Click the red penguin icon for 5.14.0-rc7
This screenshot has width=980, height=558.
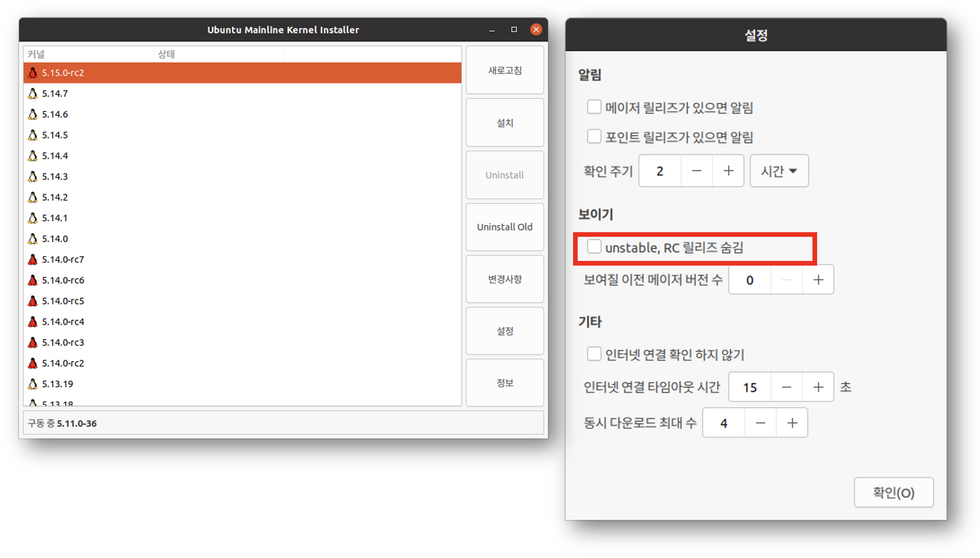pos(32,259)
